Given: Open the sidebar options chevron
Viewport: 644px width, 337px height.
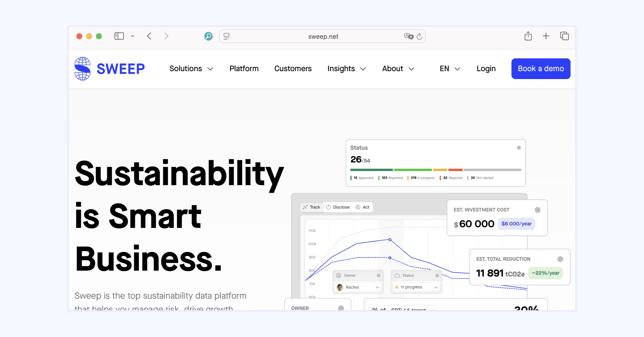Looking at the screenshot, I should click(x=132, y=36).
